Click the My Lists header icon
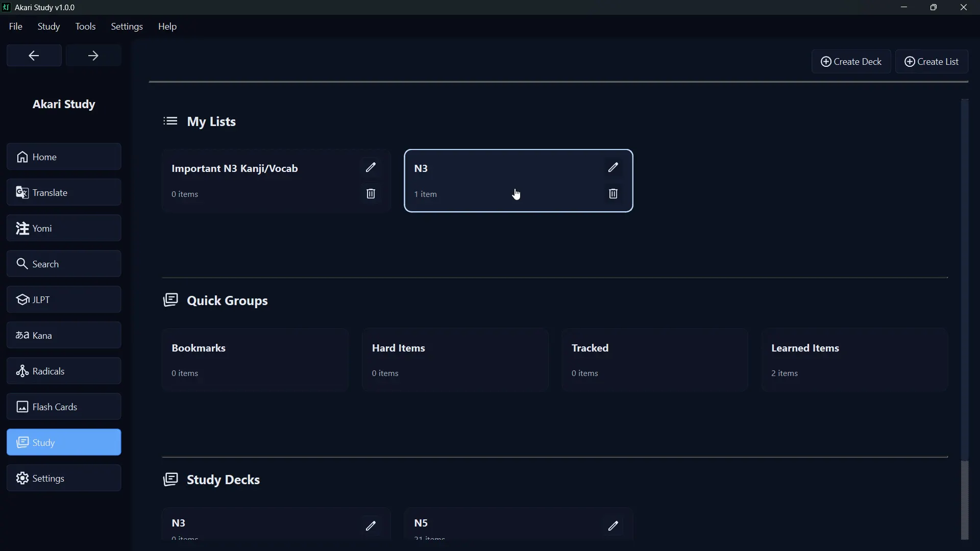This screenshot has height=551, width=980. point(170,121)
